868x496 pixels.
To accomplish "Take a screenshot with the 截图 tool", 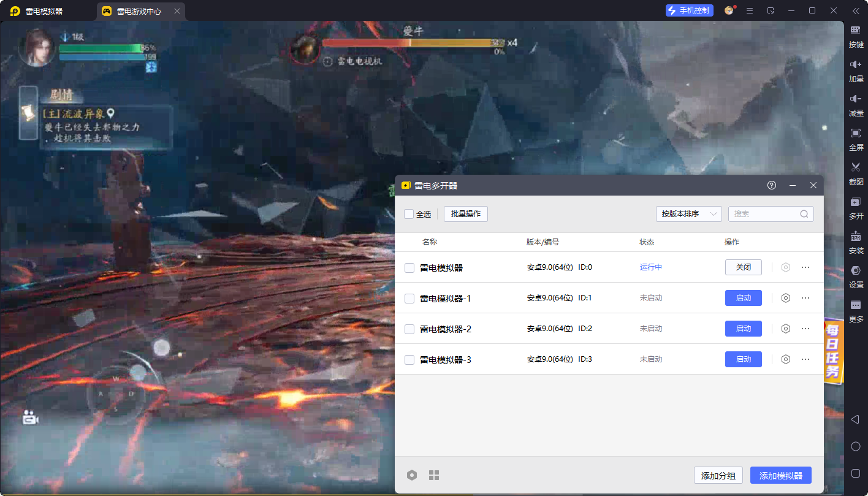I will pos(856,174).
